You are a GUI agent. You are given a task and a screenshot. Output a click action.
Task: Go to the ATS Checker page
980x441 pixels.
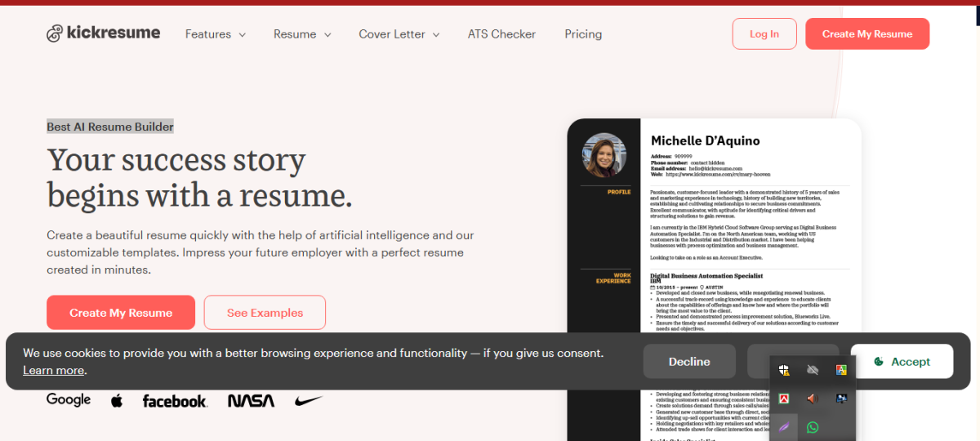click(x=501, y=34)
